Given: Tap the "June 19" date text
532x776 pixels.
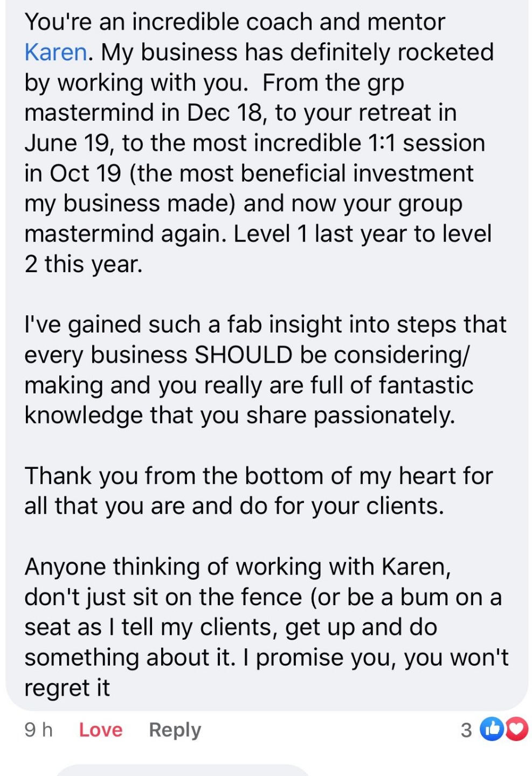Looking at the screenshot, I should (67, 143).
